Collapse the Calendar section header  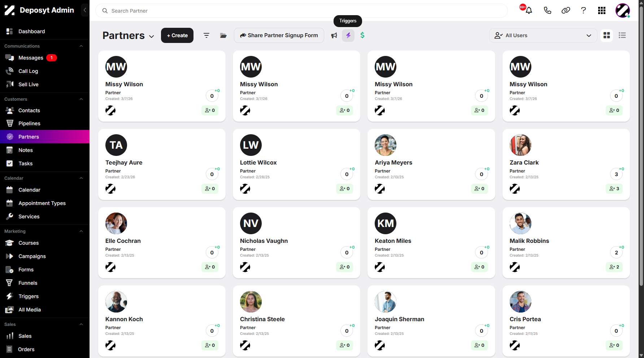point(81,178)
